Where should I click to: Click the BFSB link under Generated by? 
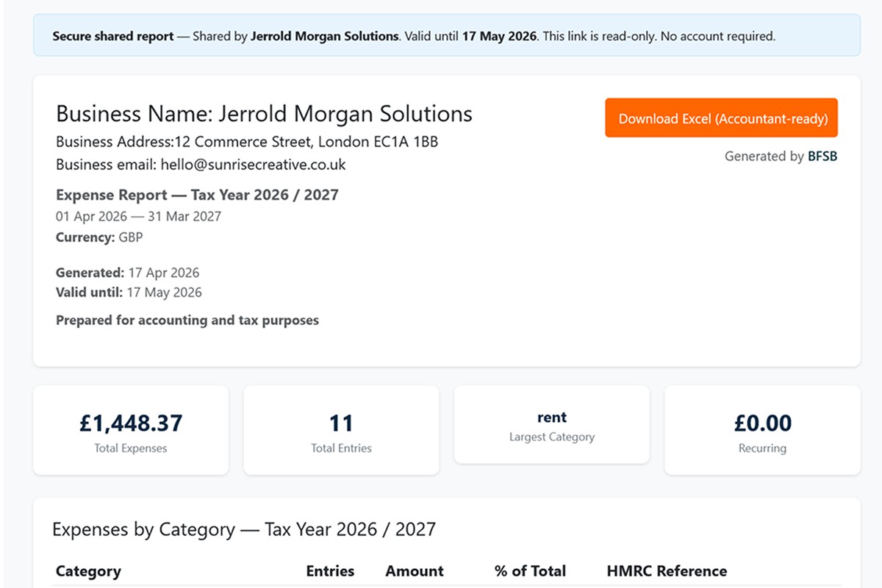(822, 156)
